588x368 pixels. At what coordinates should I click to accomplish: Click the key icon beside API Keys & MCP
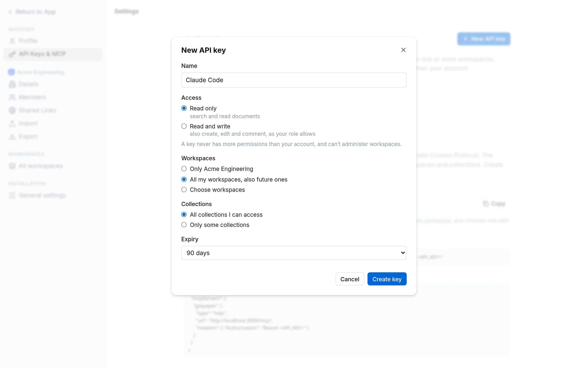click(12, 54)
